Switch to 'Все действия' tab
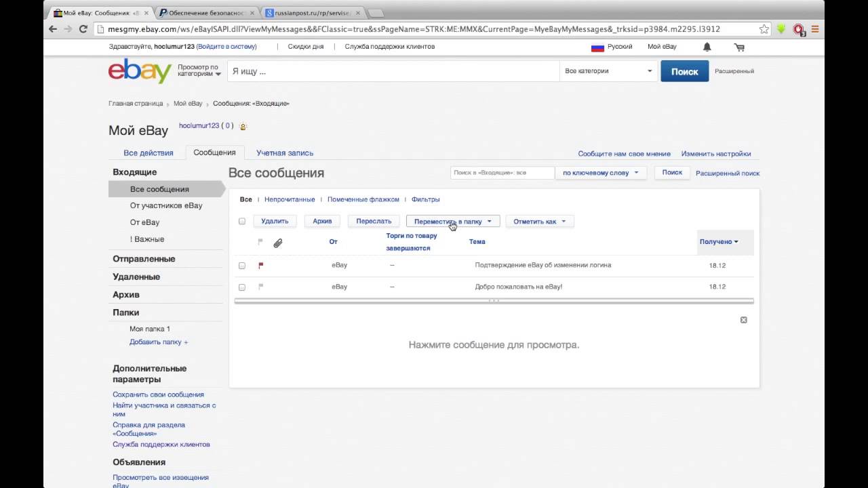 click(149, 153)
